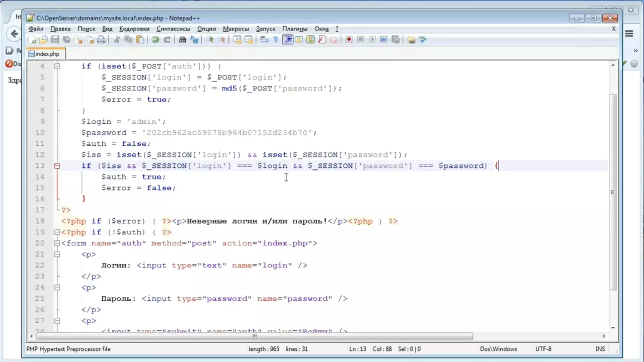Toggle synchronized horizontal scrolling icon
This screenshot has width=644, height=362.
click(249, 40)
